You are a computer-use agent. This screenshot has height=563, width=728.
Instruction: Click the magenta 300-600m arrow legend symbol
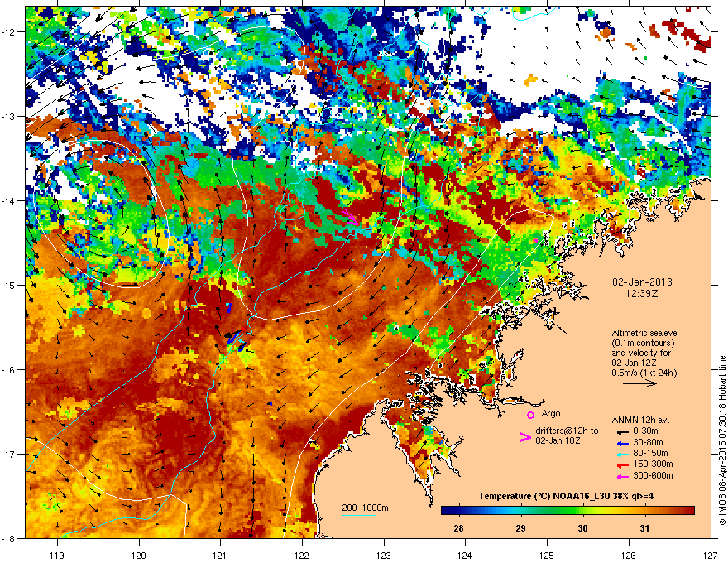click(x=622, y=476)
